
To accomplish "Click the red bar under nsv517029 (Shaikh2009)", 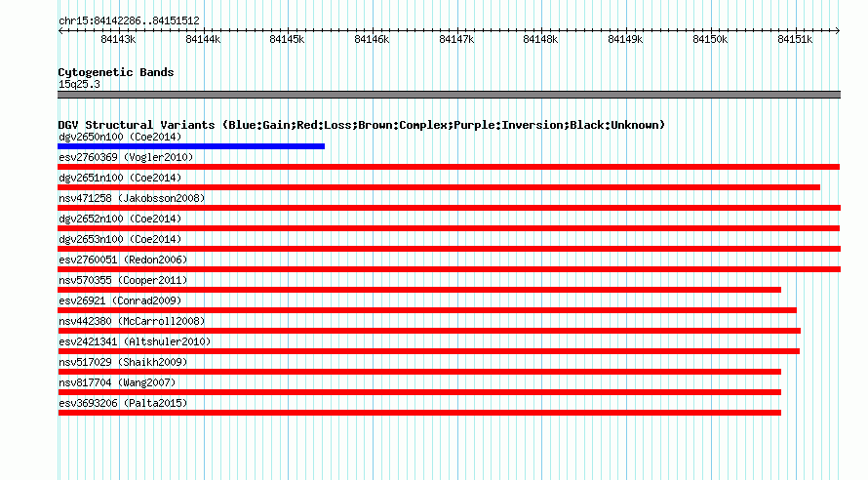I will tap(419, 372).
